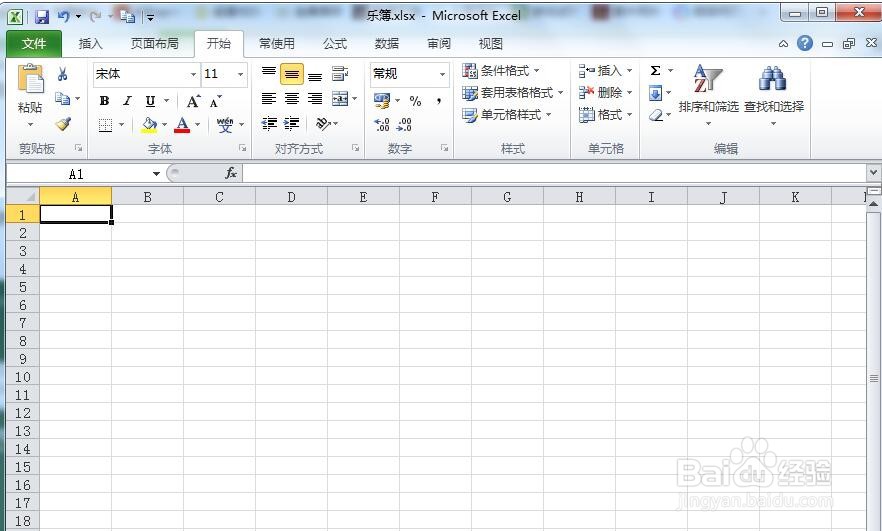Viewport: 882px width, 531px height.
Task: Open the font name dropdown
Action: pos(193,74)
